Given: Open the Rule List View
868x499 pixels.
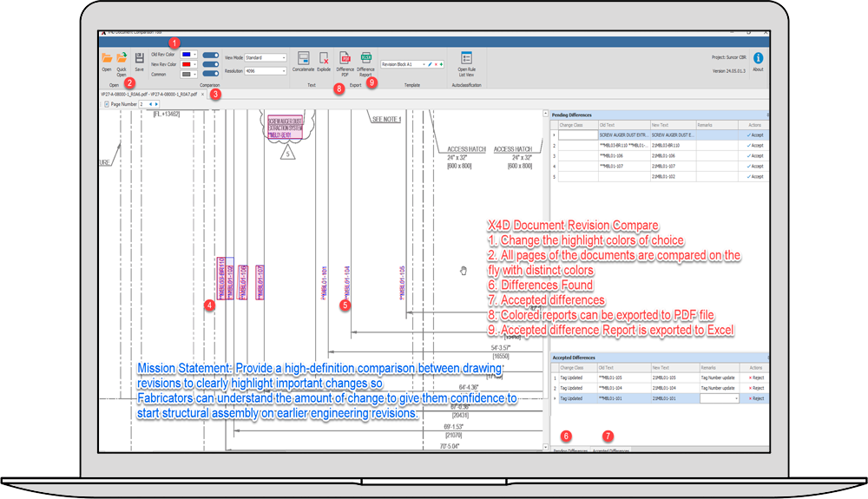Looking at the screenshot, I should click(467, 58).
